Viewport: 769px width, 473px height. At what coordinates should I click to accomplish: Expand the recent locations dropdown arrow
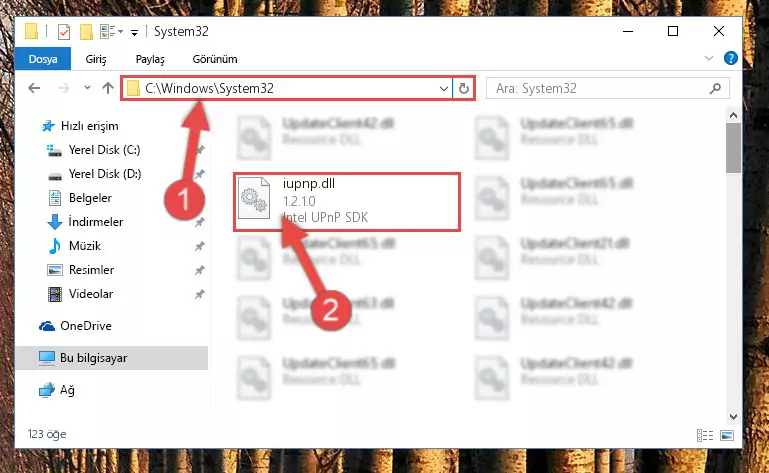(87, 88)
